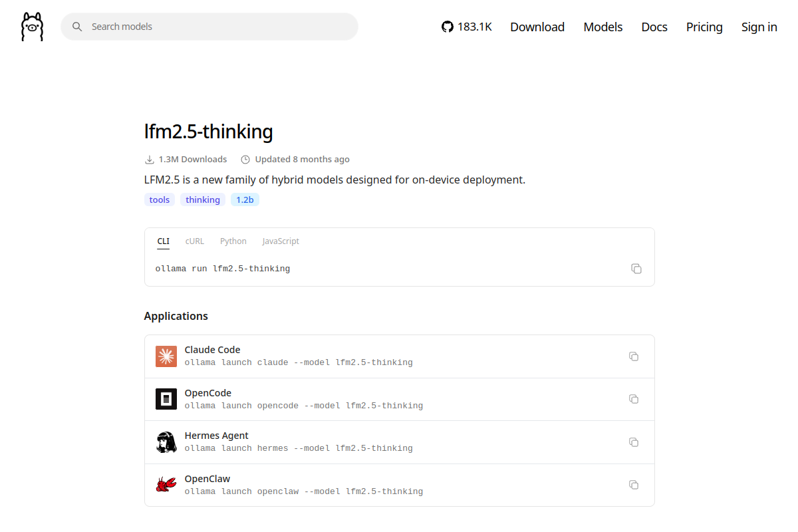Click the 1.2b size tag
Viewport: 798px width, 532px height.
[x=245, y=199]
